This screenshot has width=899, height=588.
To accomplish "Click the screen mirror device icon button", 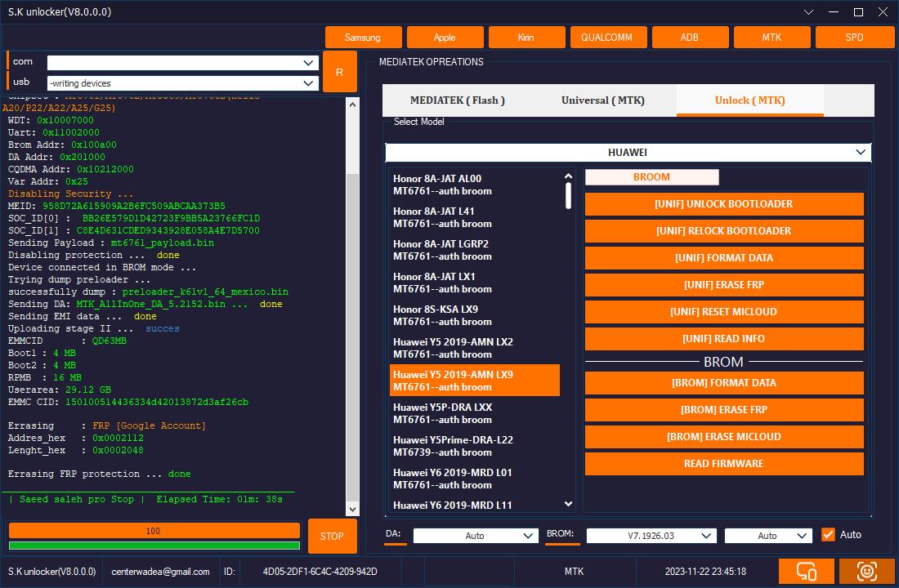I will (806, 572).
